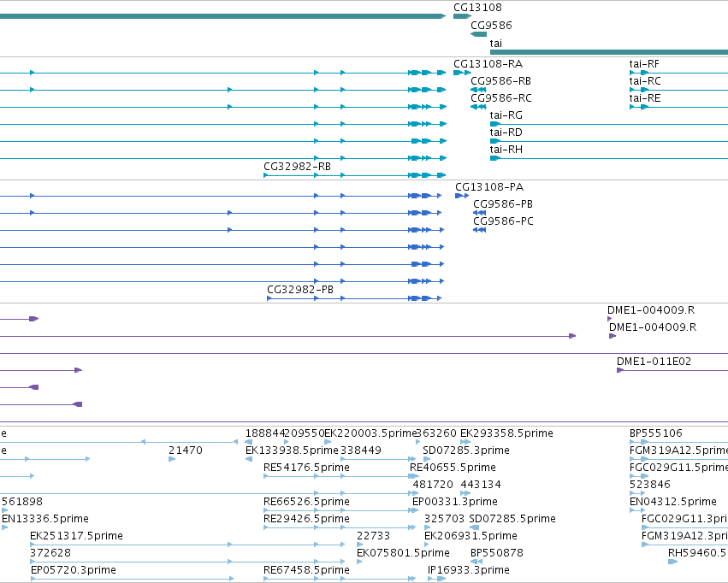Choose the tai-RE transcript label
Image resolution: width=728 pixels, height=583 pixels.
tap(645, 97)
